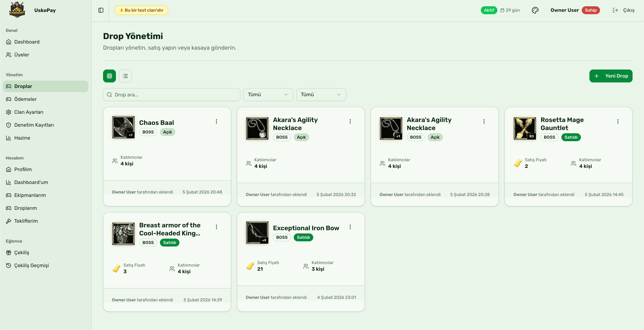
Task: Open Dashboard'um from Hesabım section
Action: [x=31, y=182]
